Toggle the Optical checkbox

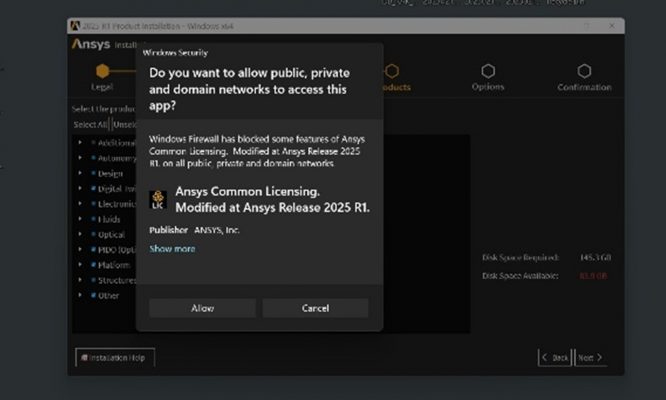(x=93, y=234)
